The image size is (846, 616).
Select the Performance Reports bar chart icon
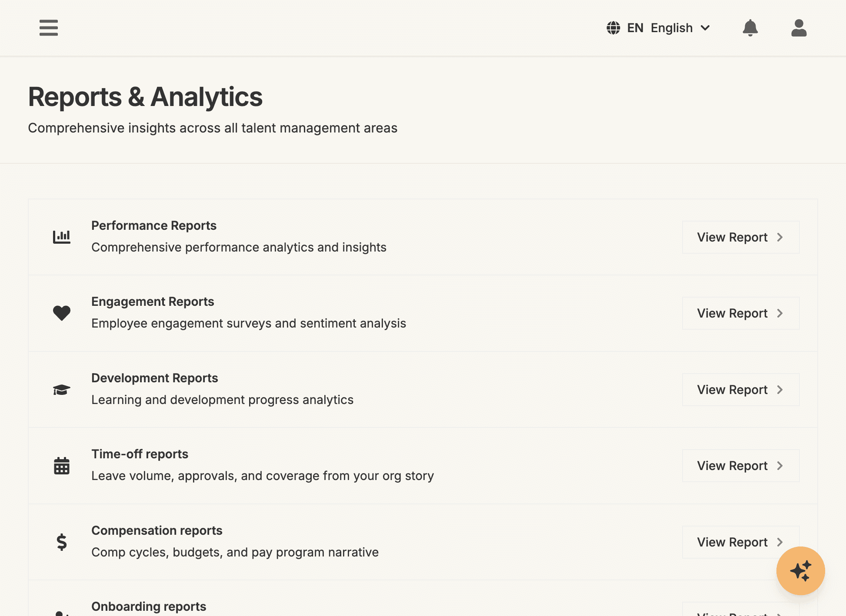pyautogui.click(x=61, y=237)
